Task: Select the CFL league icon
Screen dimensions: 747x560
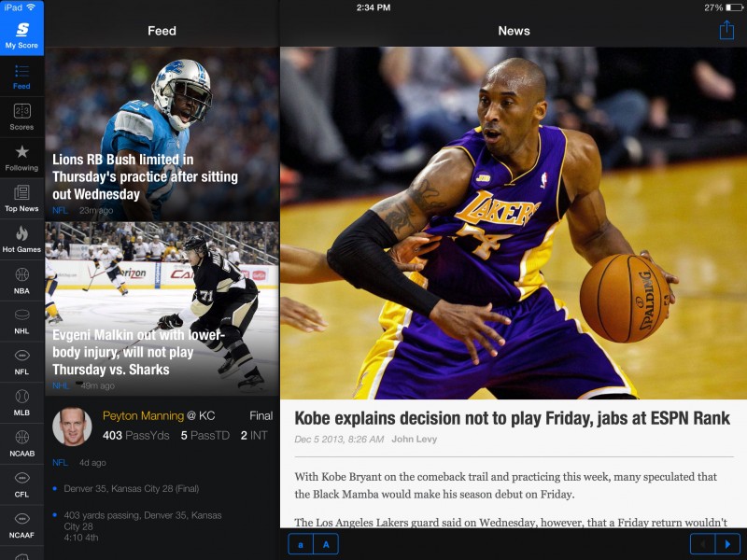Action: click(x=21, y=484)
